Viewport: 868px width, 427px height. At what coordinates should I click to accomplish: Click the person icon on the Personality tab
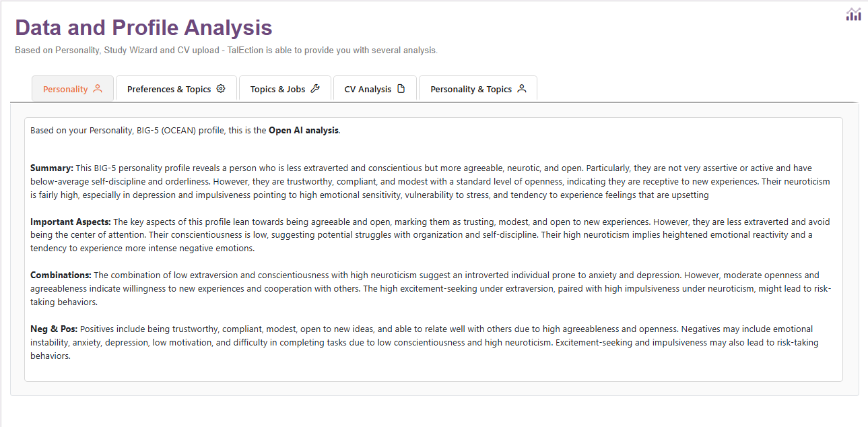98,88
